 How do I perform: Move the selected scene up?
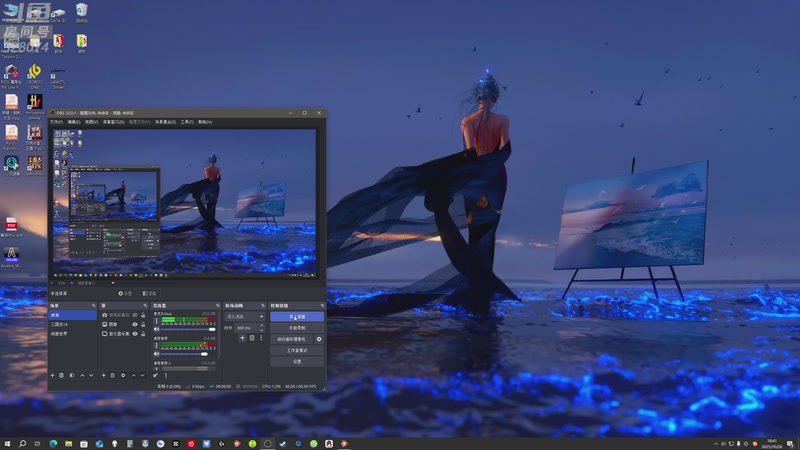(82, 376)
